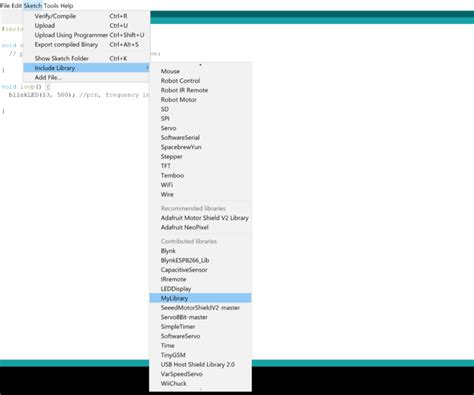Include the SPI library
The width and height of the screenshot is (474, 395).
pos(200,119)
